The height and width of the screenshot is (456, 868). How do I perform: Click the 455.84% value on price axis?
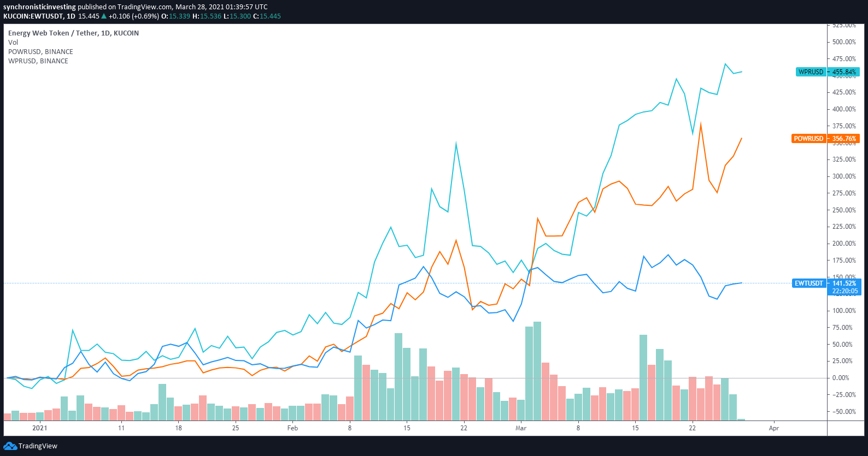[844, 72]
